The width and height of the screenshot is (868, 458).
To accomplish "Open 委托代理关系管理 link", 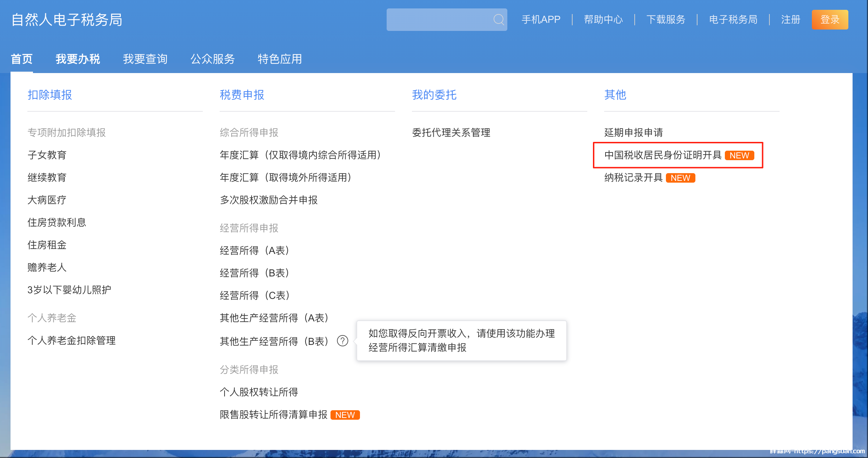I will tap(451, 133).
